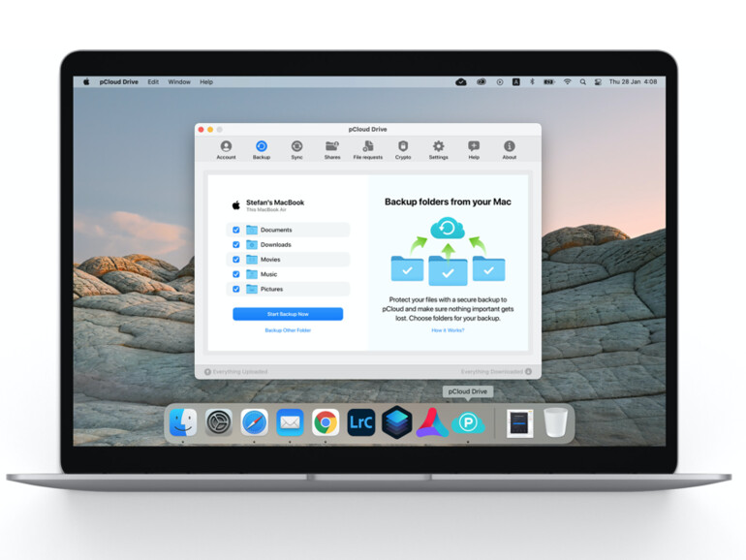Image resolution: width=746 pixels, height=560 pixels.
Task: Select the Backup toolbar icon
Action: click(262, 150)
